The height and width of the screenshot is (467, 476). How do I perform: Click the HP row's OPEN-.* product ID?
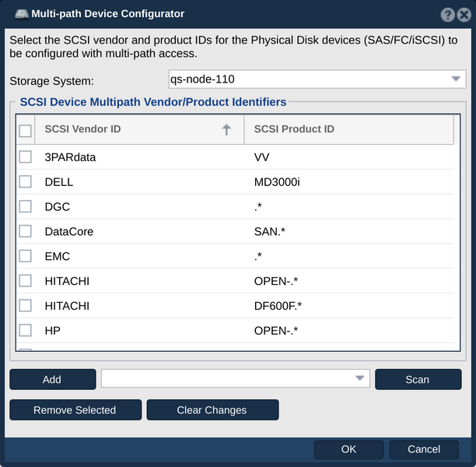coord(276,331)
